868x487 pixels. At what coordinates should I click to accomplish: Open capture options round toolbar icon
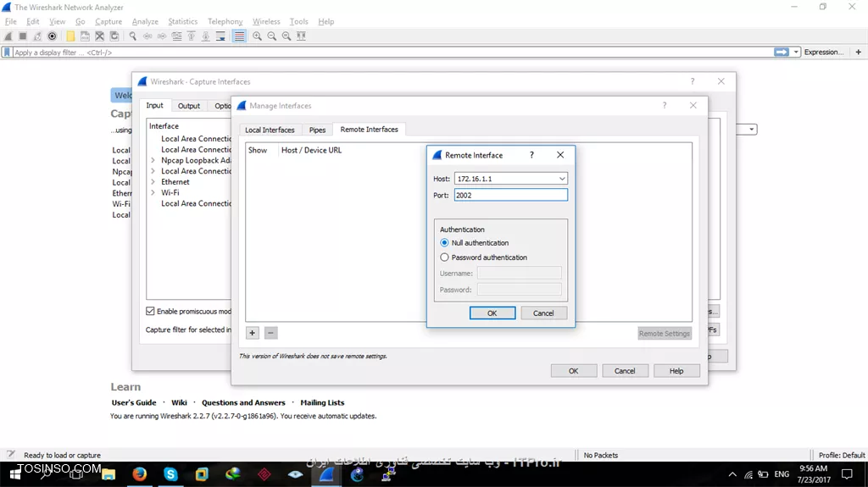(x=52, y=36)
